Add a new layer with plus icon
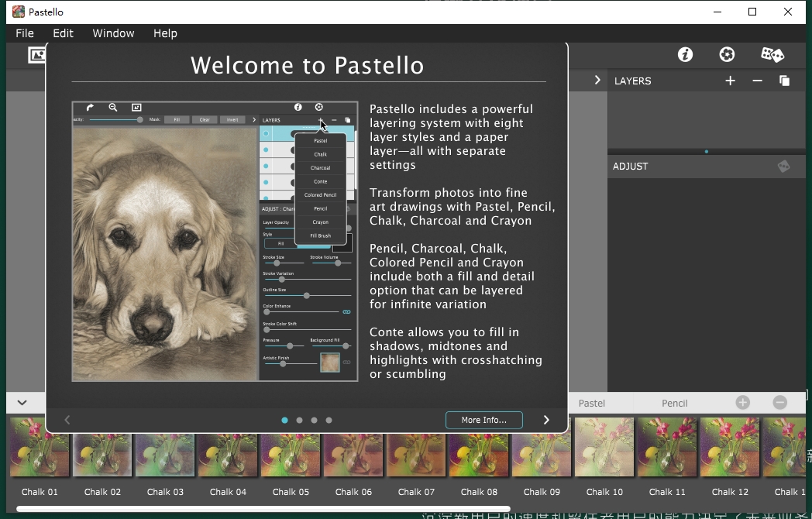This screenshot has height=519, width=812. (730, 81)
